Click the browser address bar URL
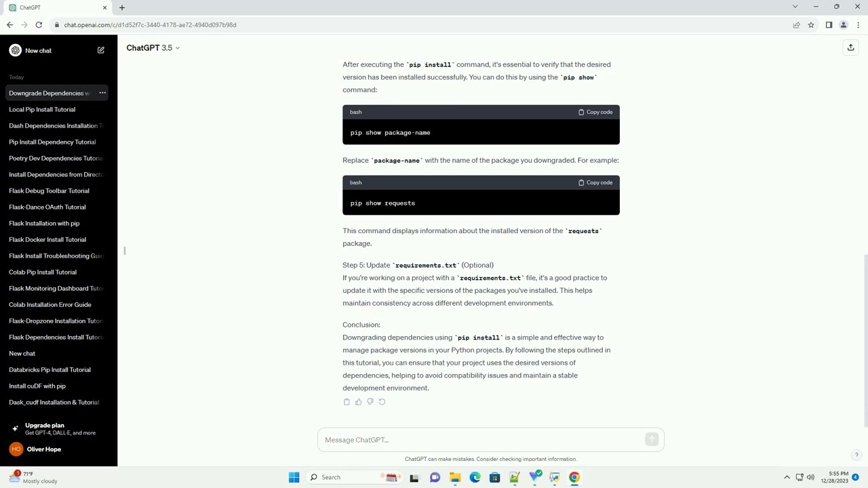The image size is (868, 488). [151, 25]
